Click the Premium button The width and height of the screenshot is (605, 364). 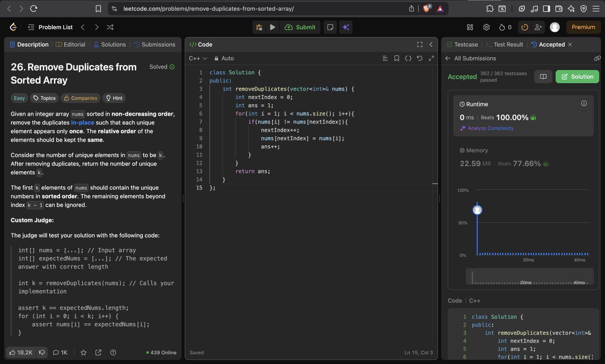583,27
